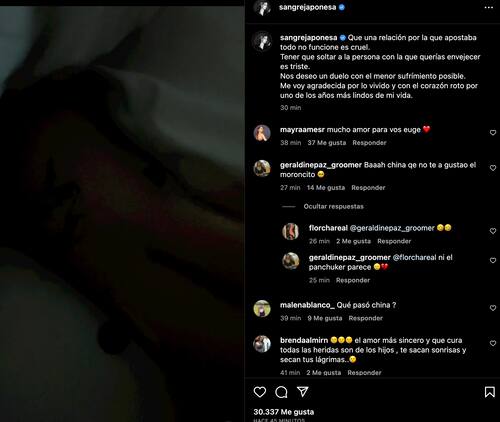Open florchareal's profile username
Viewport: 500px width, 422px height.
(x=328, y=228)
